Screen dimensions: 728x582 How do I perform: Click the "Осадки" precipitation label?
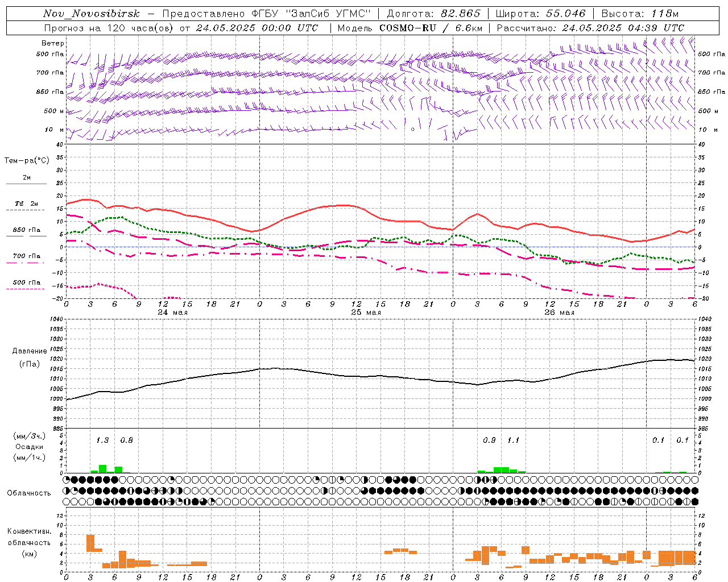(x=30, y=447)
